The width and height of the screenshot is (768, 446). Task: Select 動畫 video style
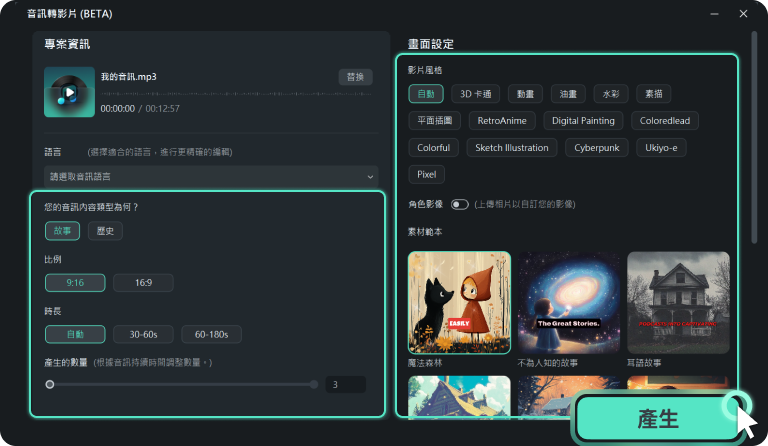[525, 94]
